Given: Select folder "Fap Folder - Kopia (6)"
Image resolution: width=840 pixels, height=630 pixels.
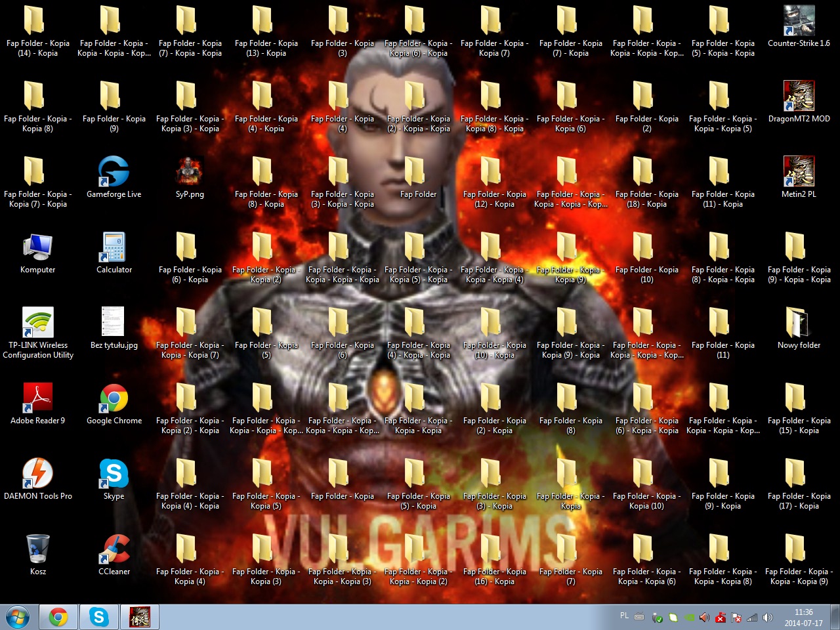Looking at the screenshot, I should tap(342, 333).
